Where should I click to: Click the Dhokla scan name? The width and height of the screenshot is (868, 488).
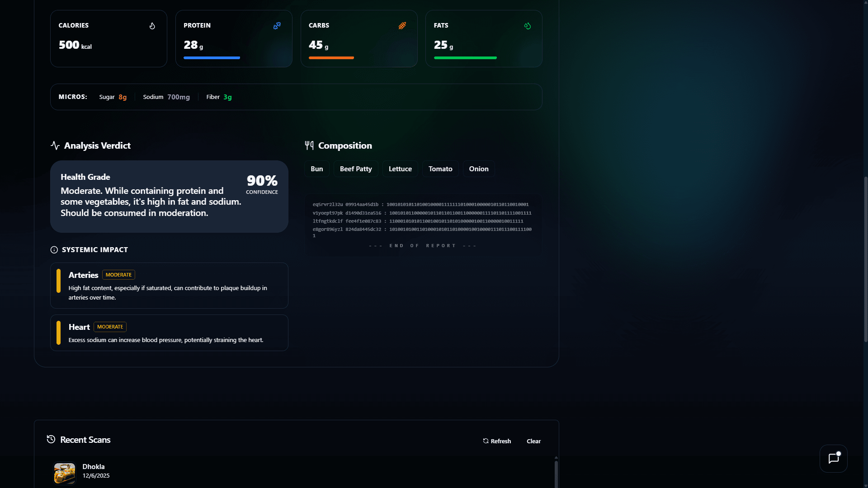click(x=94, y=467)
